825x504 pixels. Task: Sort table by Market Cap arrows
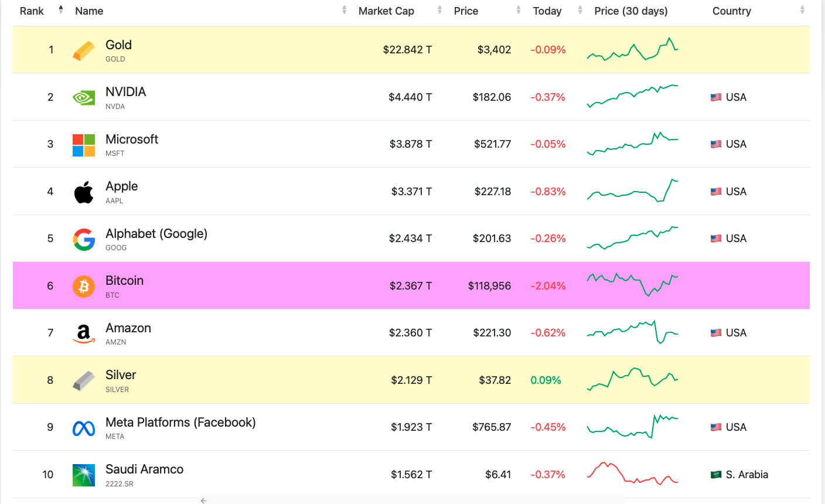coord(439,10)
